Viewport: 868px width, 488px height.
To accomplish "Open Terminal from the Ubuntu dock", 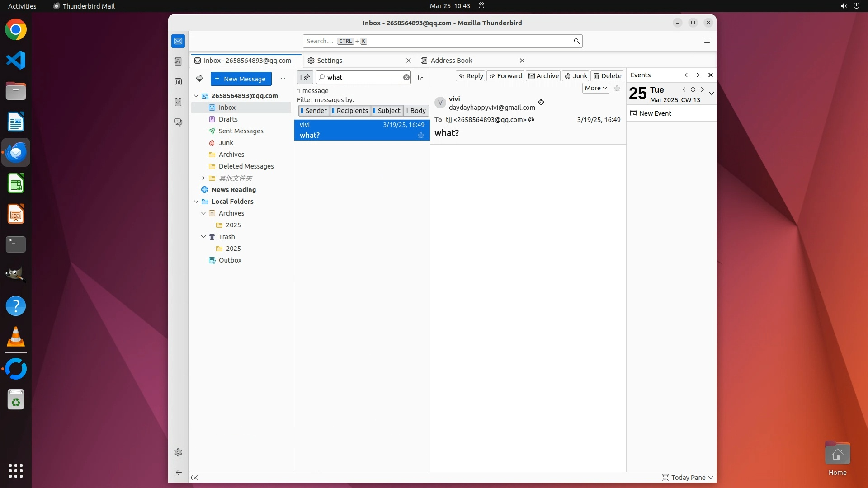I will [16, 244].
